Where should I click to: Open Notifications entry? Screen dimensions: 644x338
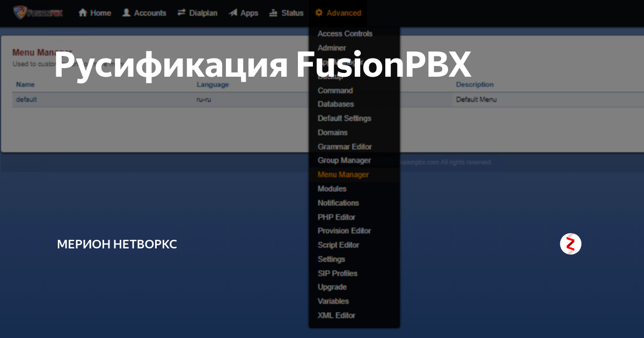(x=338, y=203)
